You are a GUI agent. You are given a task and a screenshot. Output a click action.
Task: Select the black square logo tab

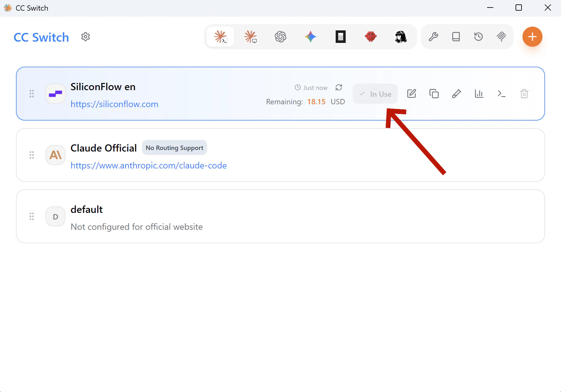point(341,37)
